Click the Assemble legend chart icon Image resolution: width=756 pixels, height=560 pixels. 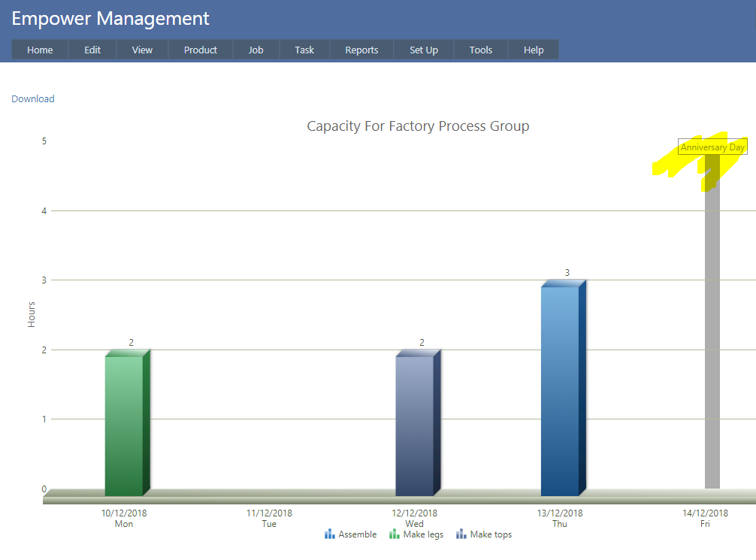(329, 534)
